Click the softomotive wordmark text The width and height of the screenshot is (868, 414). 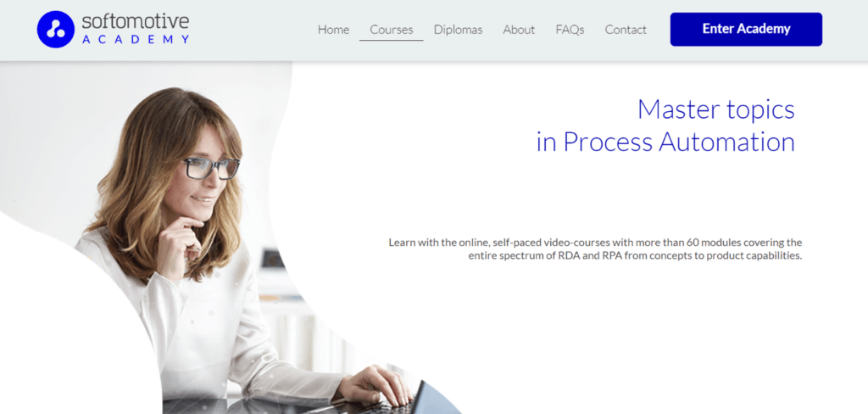136,21
